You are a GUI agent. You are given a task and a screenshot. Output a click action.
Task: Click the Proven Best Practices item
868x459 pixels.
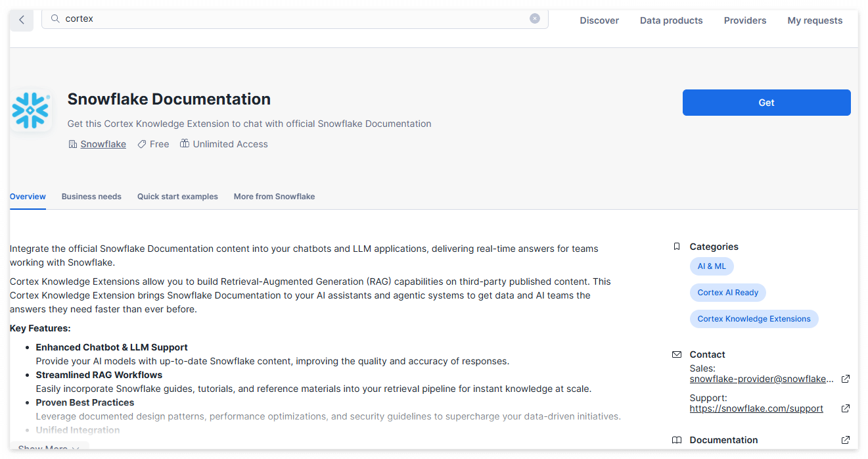coord(85,402)
